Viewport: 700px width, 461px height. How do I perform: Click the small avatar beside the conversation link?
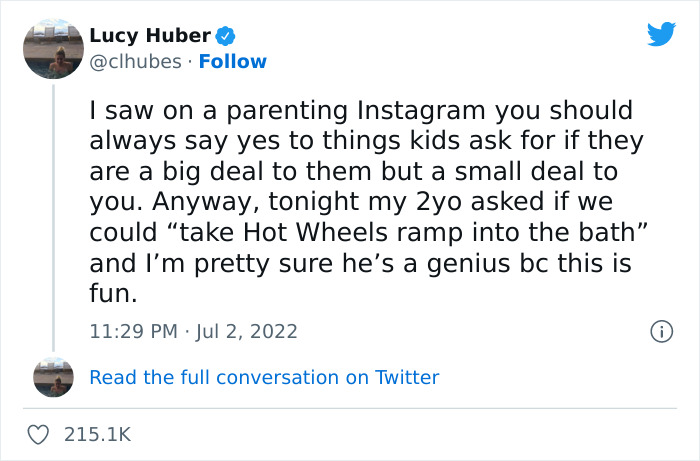53,378
